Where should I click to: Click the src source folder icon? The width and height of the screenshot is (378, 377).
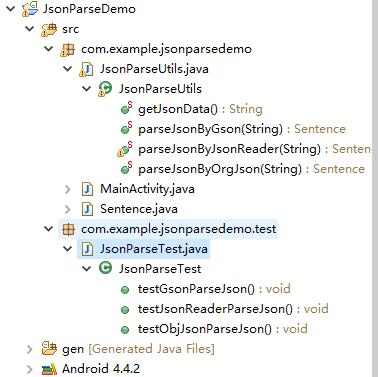(x=49, y=29)
